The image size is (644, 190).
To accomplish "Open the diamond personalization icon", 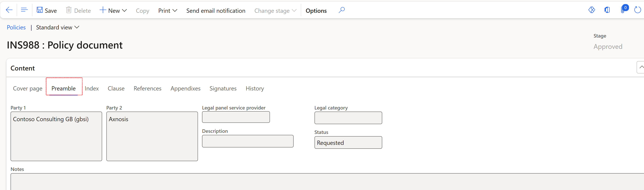I will pos(591,10).
